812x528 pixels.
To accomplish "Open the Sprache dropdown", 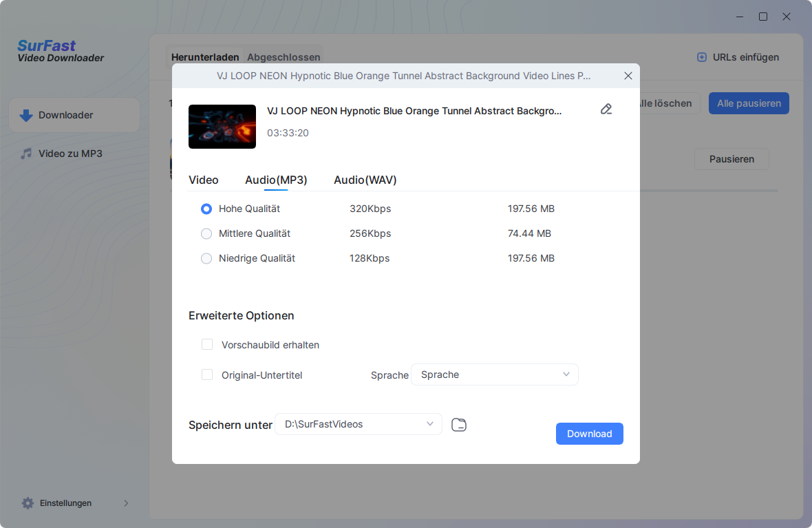I will 494,374.
